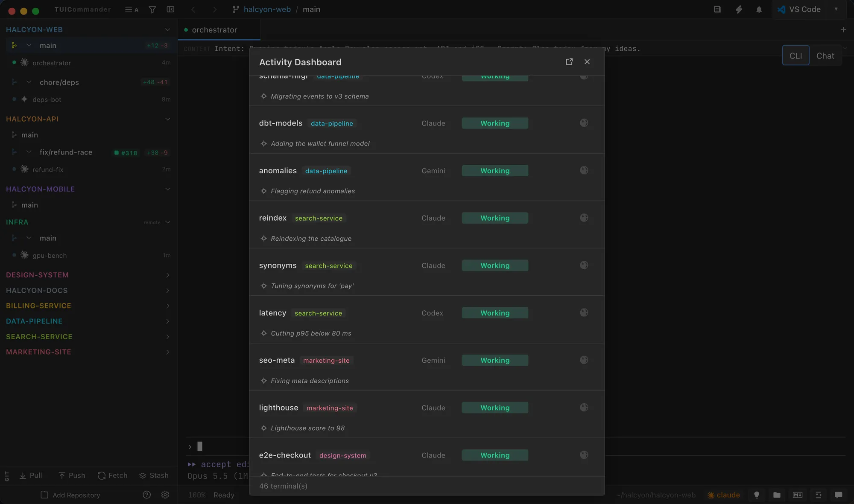The image size is (854, 504).
Task: Click the claude agent label in status bar
Action: click(724, 495)
